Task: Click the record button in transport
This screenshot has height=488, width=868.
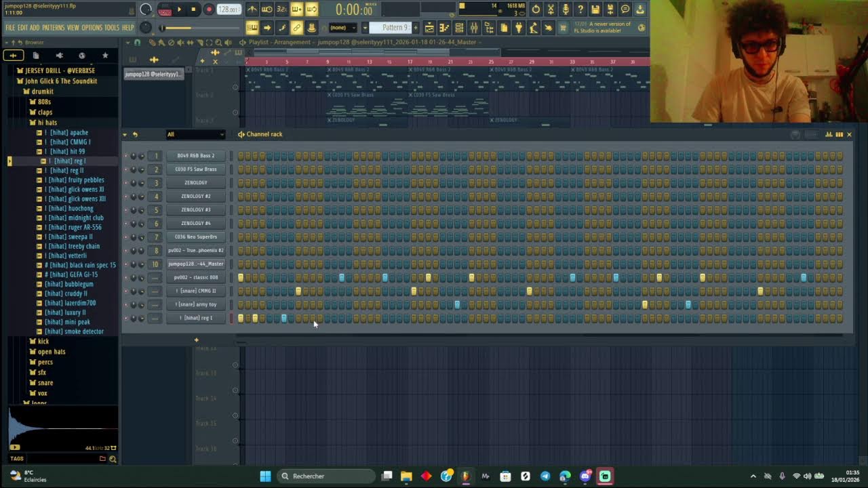Action: [x=209, y=9]
